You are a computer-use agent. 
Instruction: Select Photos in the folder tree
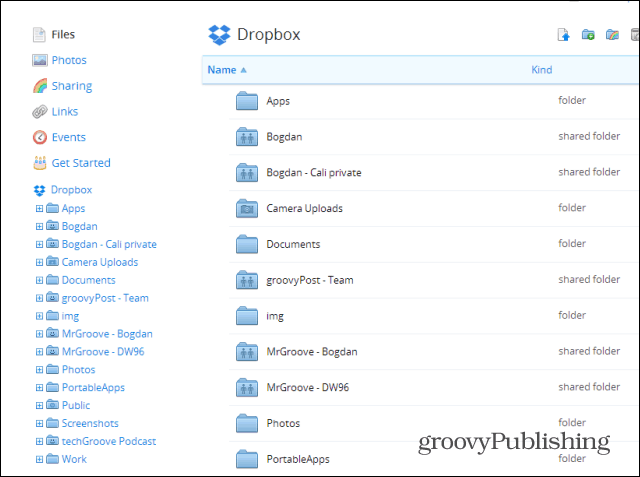click(78, 370)
